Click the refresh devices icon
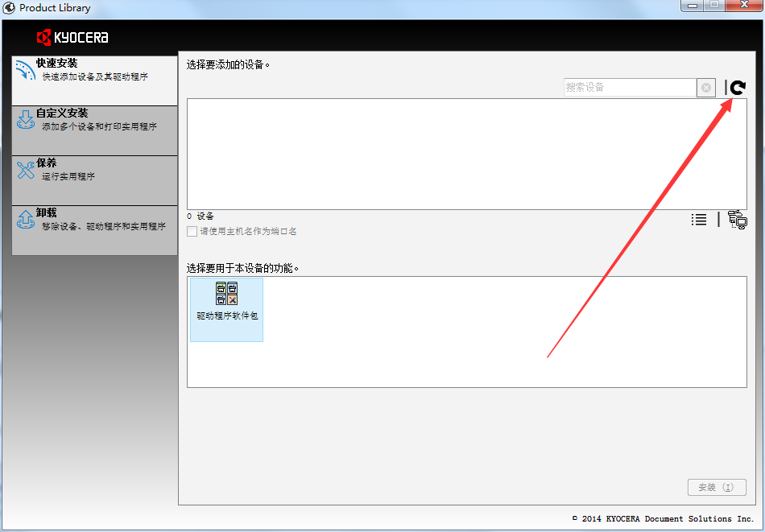This screenshot has width=765, height=532. tap(738, 88)
